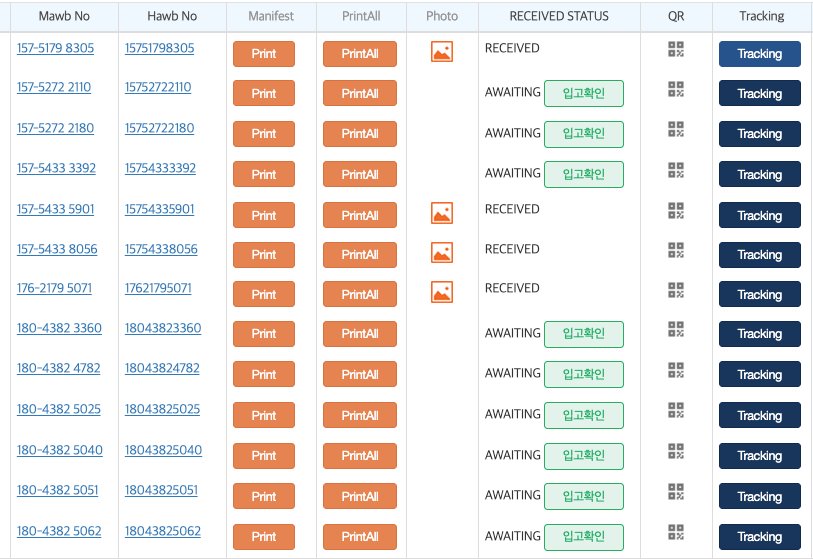Open QR code for Hawb 15752722110

tap(676, 89)
